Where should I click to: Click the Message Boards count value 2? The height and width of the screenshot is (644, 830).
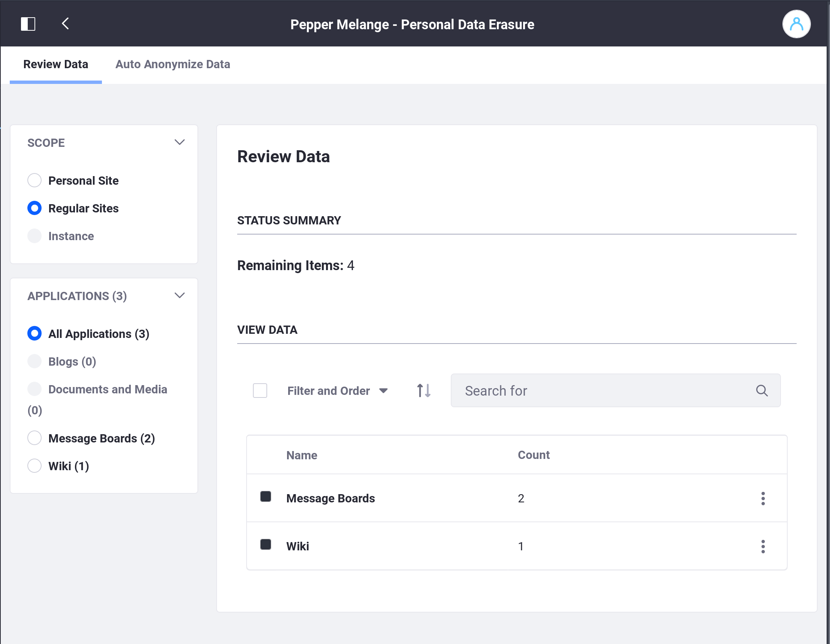[x=521, y=498]
